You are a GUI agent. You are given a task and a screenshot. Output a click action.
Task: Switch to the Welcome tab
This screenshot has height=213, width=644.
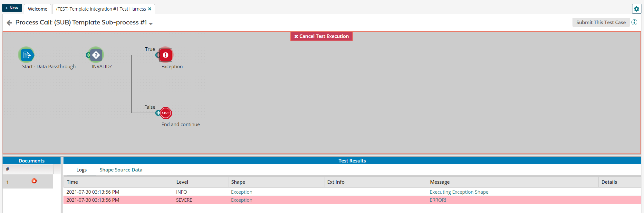click(x=37, y=9)
